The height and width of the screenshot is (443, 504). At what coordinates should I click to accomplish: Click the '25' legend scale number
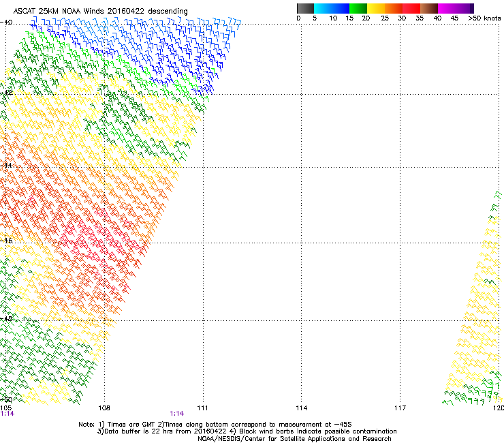(385, 18)
